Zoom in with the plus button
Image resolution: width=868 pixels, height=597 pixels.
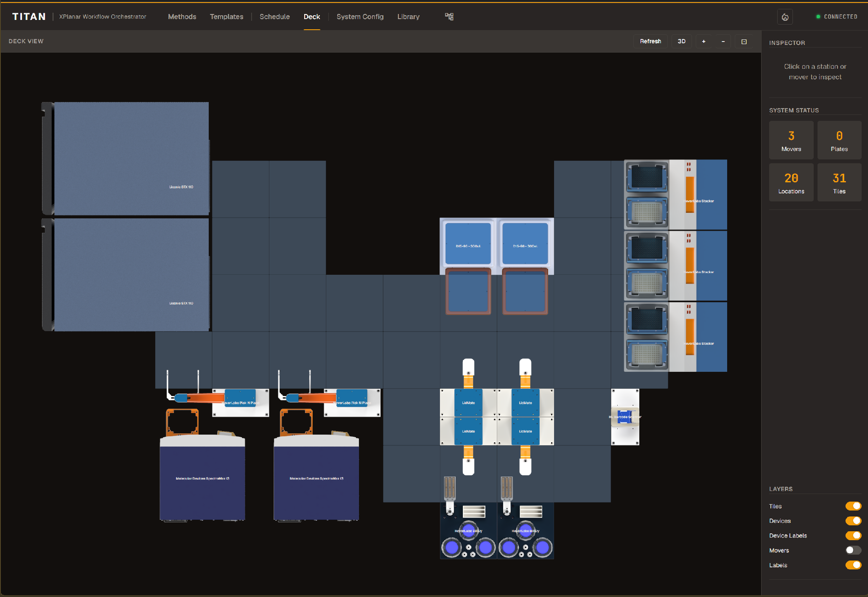click(704, 42)
